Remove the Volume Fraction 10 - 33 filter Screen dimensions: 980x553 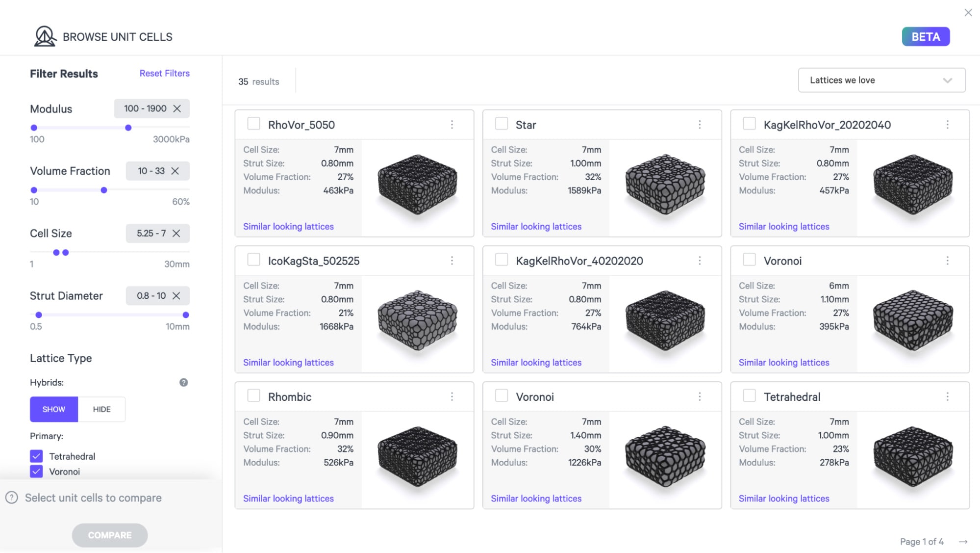pos(175,171)
